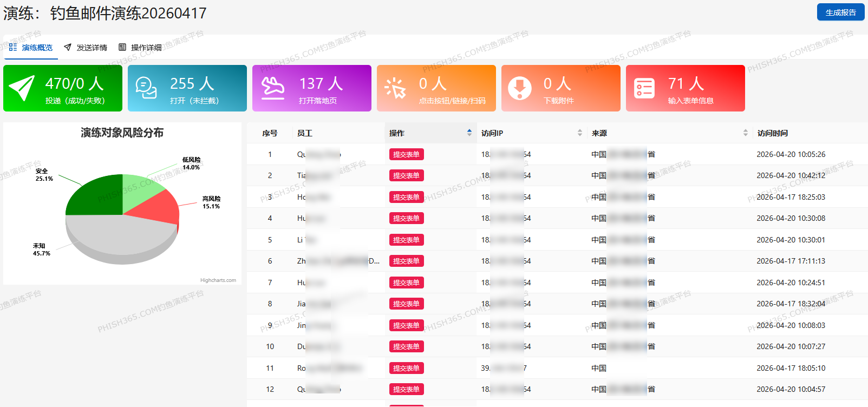868x407 pixels.
Task: Click the send icon beside 发送详情
Action: [x=68, y=48]
